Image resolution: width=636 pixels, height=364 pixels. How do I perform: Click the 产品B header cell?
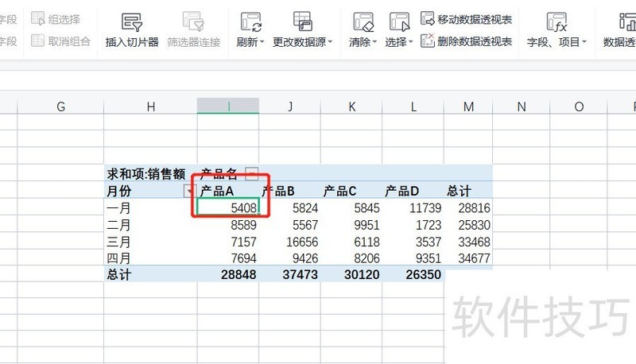289,191
